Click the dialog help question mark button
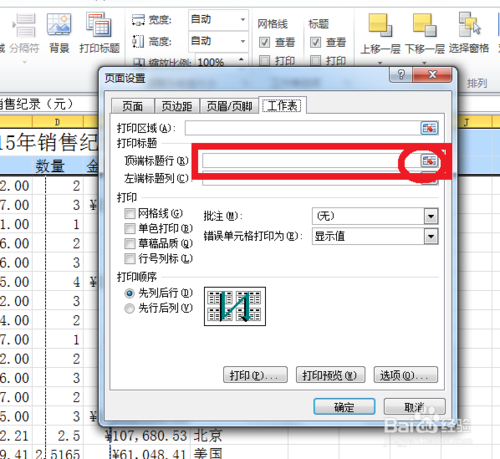Screen dimensions: 500x459 [401, 74]
